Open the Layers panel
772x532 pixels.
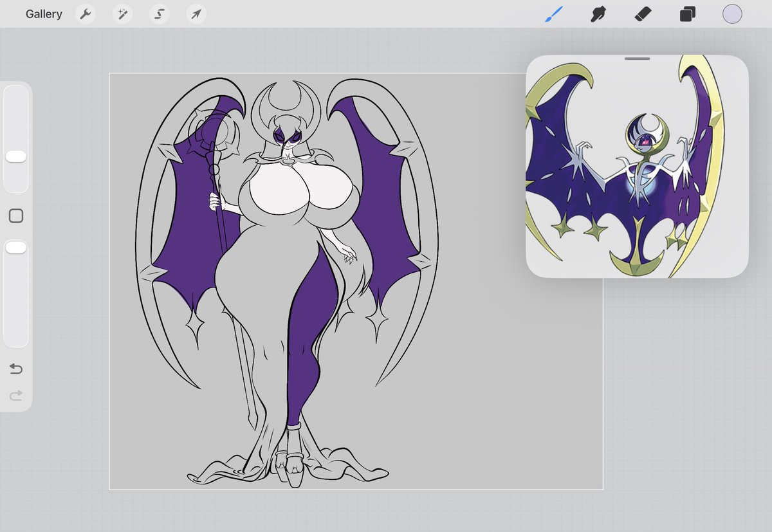click(x=687, y=14)
